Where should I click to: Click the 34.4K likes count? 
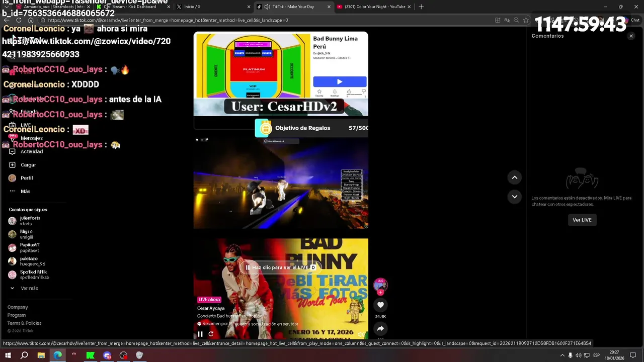pos(380,316)
